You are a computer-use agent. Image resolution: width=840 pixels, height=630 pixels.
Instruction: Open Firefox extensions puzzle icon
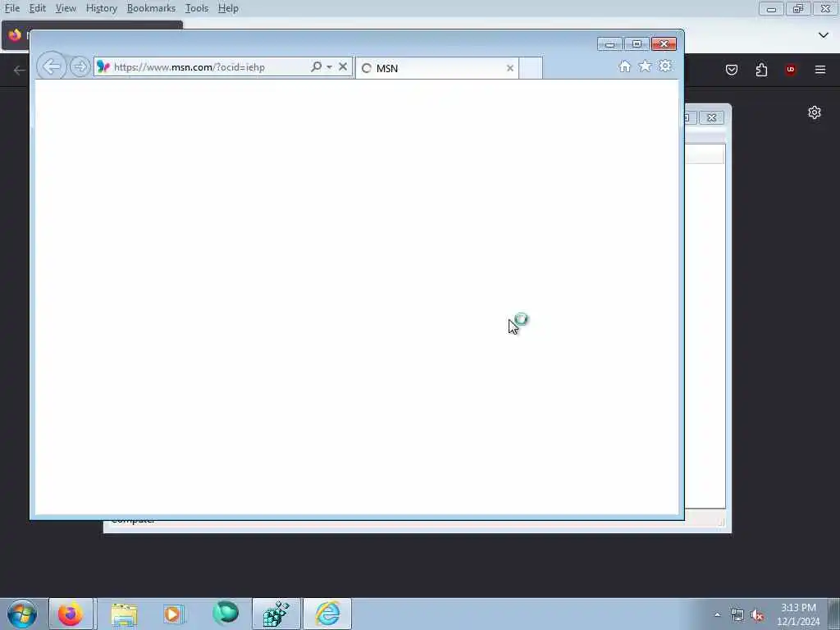[761, 70]
